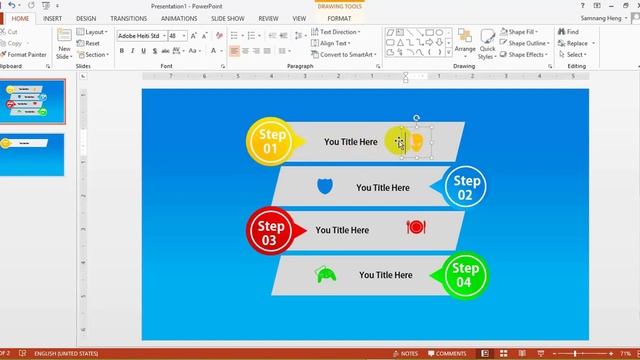Select the Right Arrow shape

point(429,42)
